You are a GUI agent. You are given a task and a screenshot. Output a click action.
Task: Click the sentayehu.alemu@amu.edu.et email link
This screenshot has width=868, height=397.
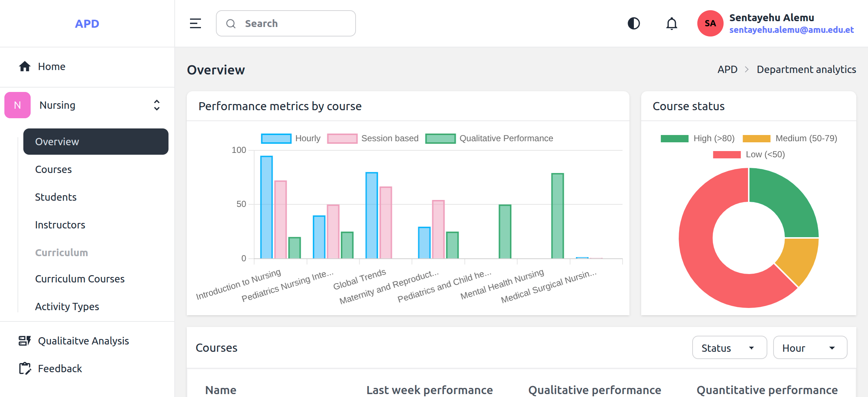click(791, 30)
